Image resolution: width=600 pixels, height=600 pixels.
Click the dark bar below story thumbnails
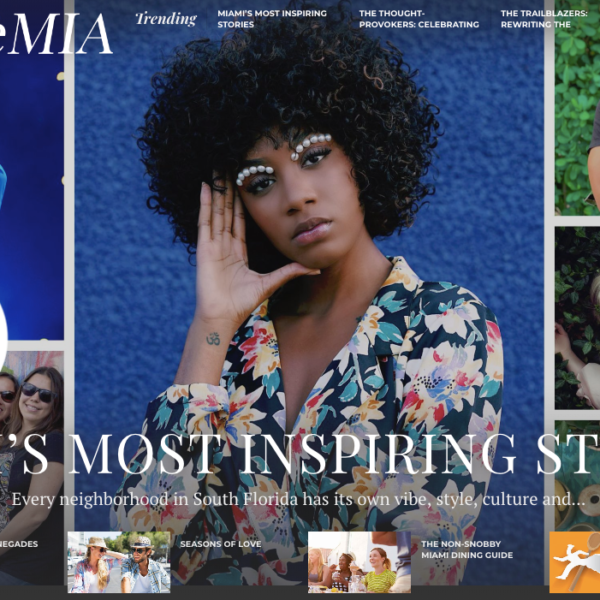[x=300, y=593]
